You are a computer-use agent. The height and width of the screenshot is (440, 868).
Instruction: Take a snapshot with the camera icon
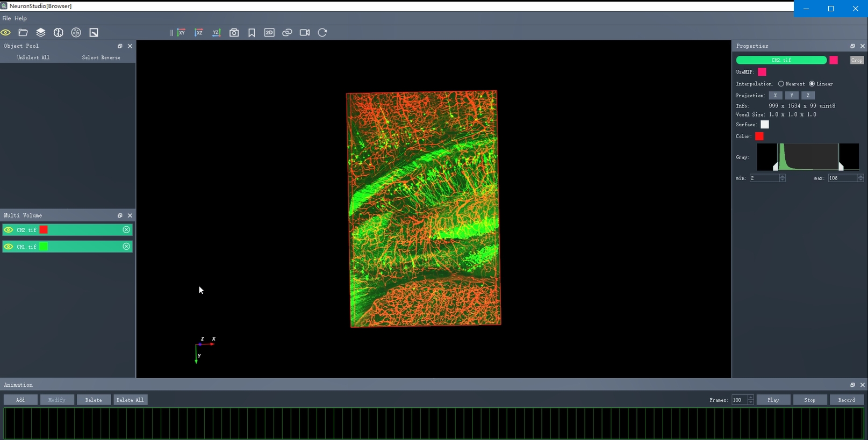pos(234,33)
